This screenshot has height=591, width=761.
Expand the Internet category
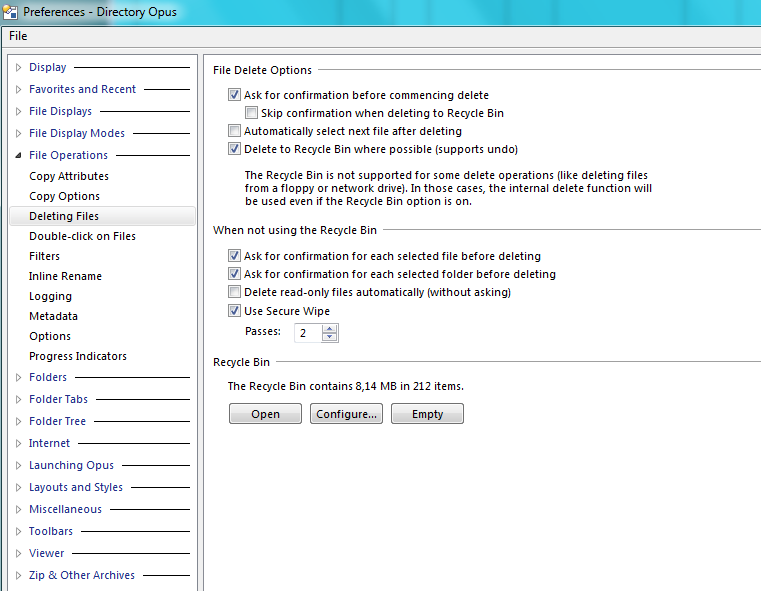(x=18, y=443)
